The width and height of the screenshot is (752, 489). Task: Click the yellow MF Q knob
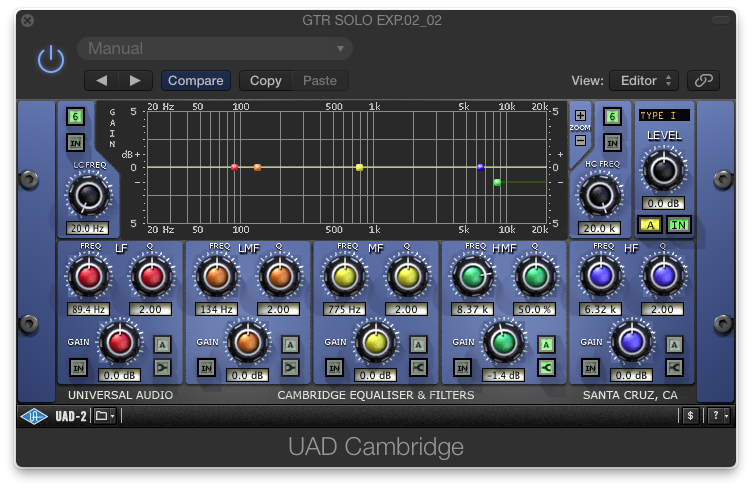(x=408, y=277)
